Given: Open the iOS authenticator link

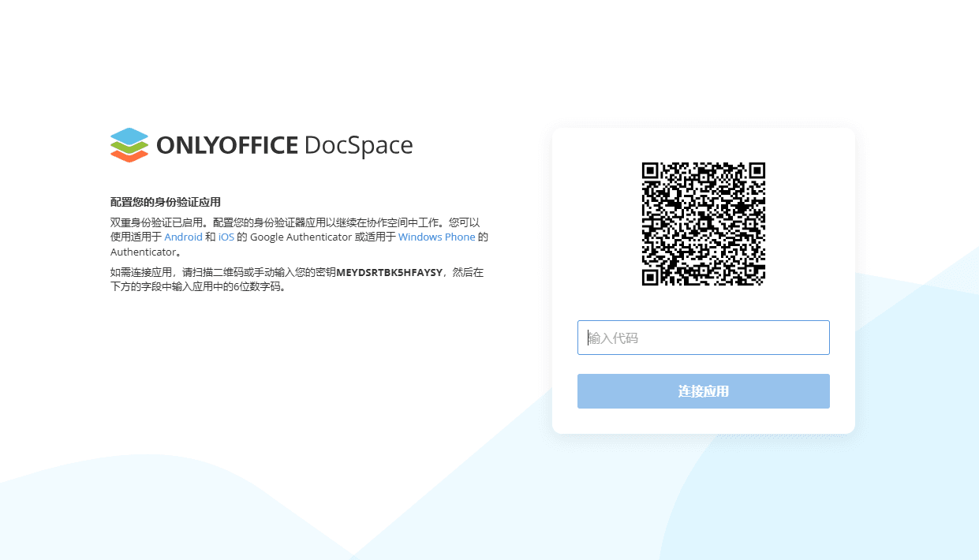Looking at the screenshot, I should click(226, 237).
